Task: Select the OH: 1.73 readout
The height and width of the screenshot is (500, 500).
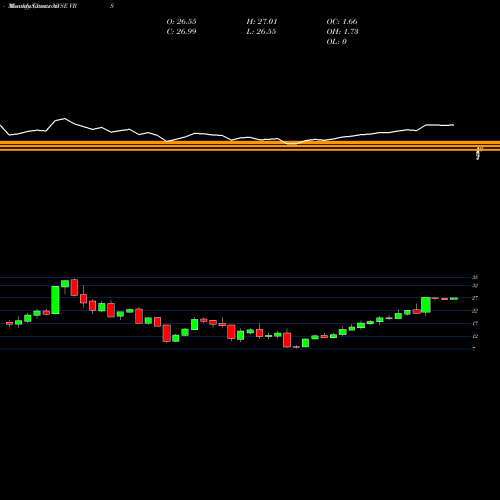Action: click(342, 32)
